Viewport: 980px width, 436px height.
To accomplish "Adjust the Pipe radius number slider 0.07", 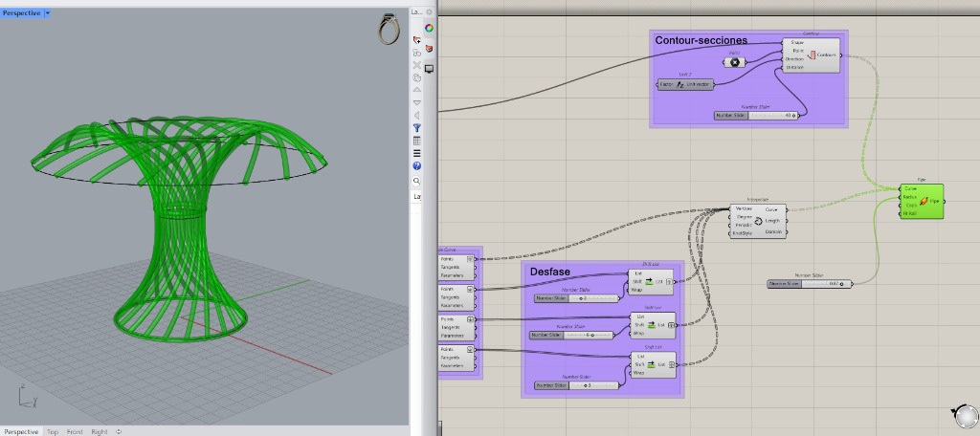I will tap(810, 284).
